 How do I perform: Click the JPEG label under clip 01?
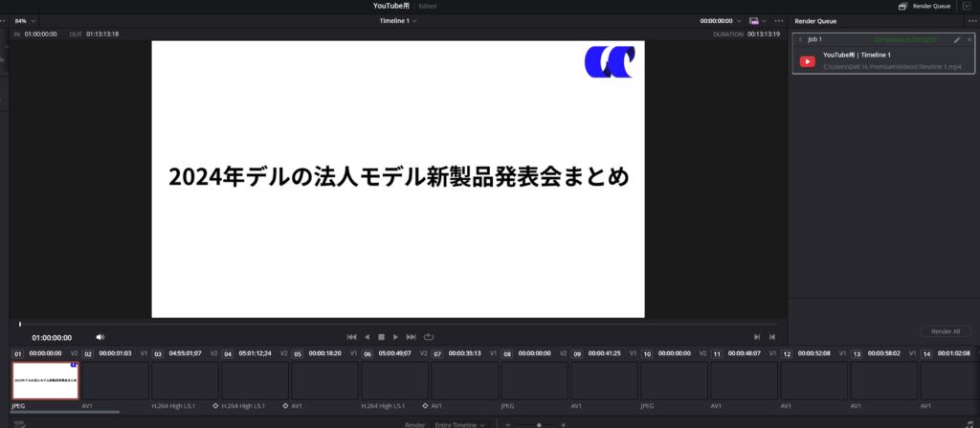[18, 406]
